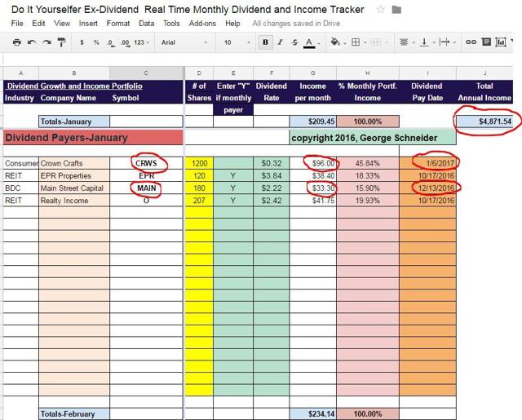Select column G header
Image resolution: width=522 pixels, height=420 pixels.
313,73
